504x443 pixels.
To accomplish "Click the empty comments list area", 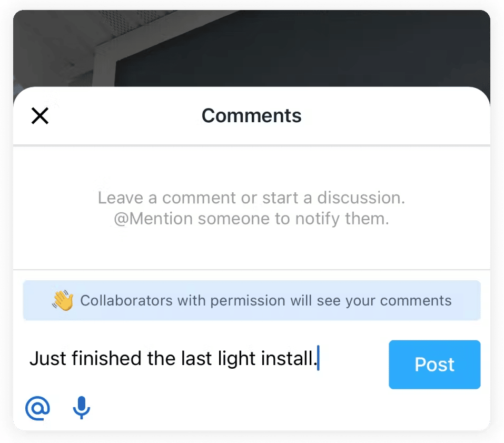I will [x=252, y=248].
